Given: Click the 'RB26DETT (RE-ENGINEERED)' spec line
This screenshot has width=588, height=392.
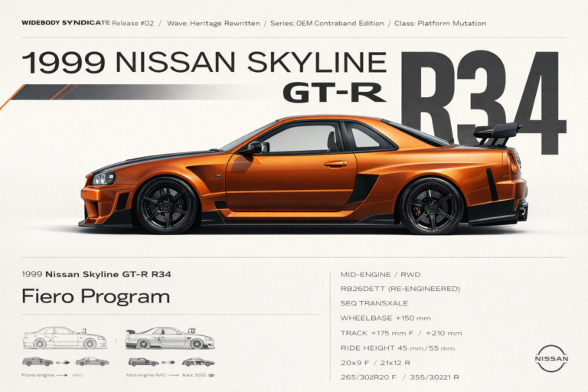Looking at the screenshot, I should coord(400,289).
